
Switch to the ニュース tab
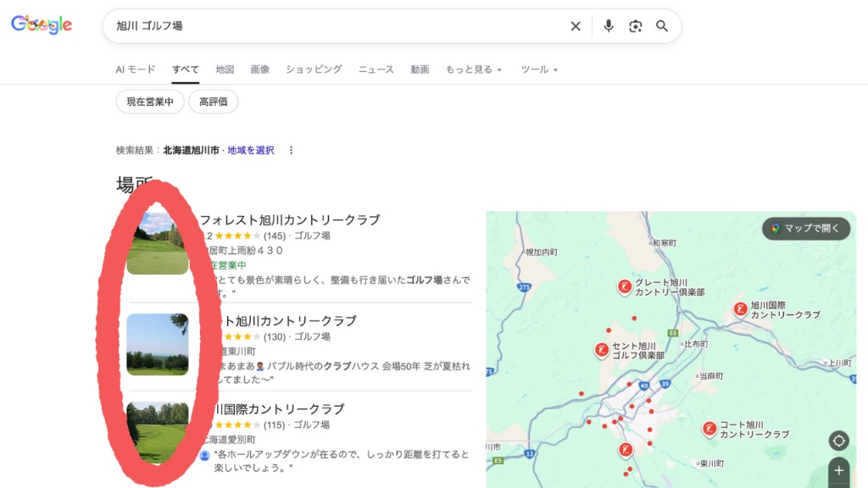click(x=376, y=69)
